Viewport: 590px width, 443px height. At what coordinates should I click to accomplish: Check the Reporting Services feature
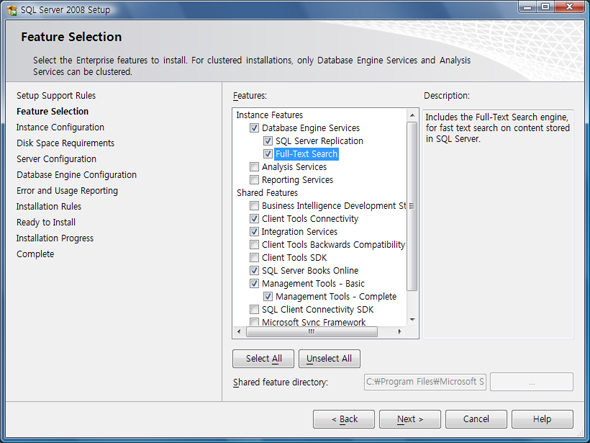[x=254, y=180]
